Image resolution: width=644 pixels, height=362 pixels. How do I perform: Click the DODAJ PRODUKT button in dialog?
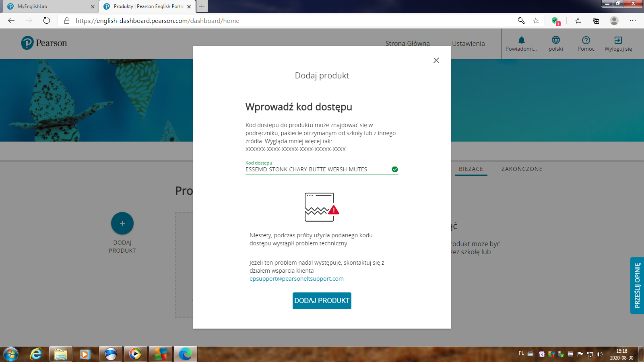(x=322, y=301)
